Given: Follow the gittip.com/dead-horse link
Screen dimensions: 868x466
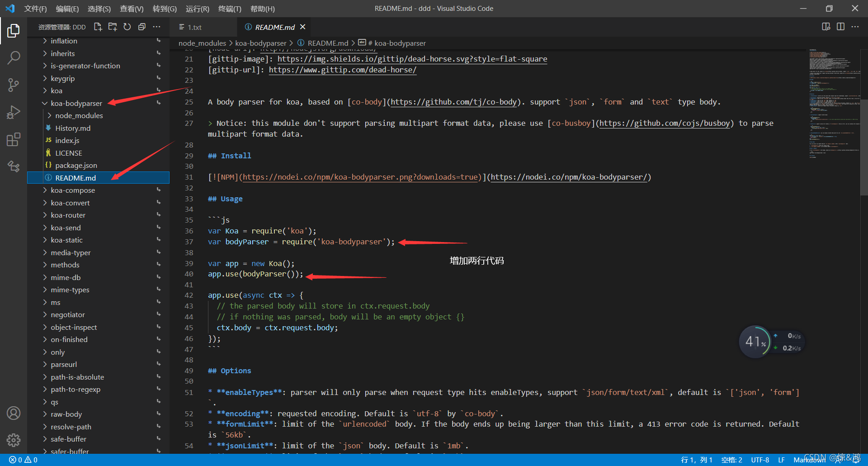Looking at the screenshot, I should click(343, 70).
